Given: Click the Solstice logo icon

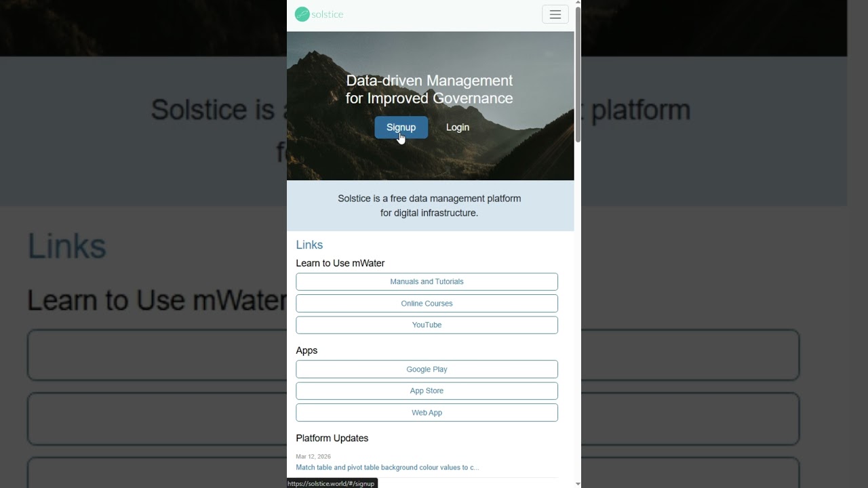Looking at the screenshot, I should coord(302,14).
